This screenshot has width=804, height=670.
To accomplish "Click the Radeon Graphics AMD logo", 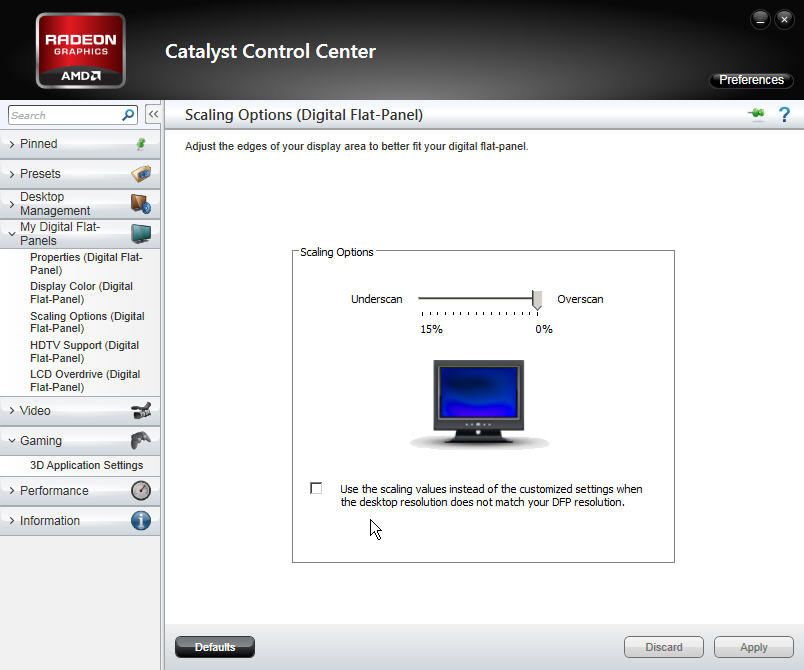I will coord(81,51).
